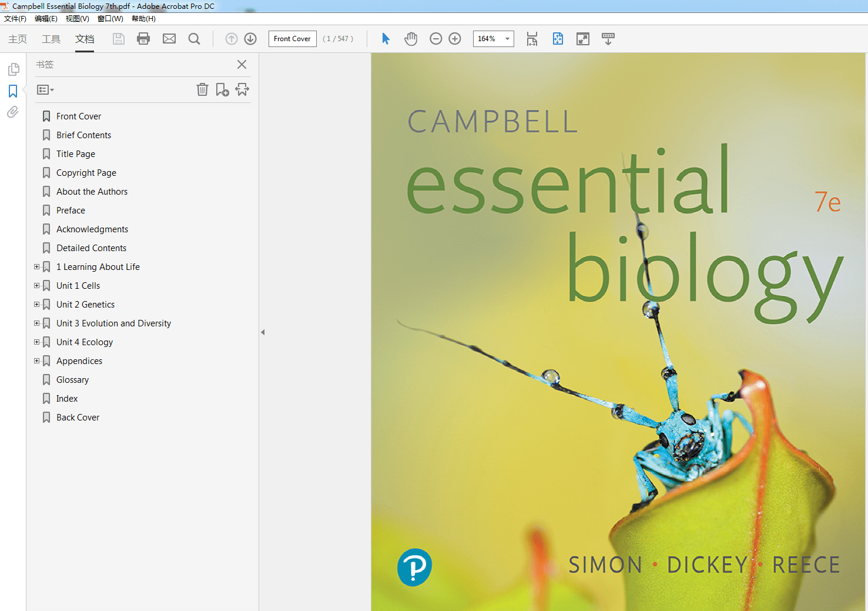Open the search icon
The width and height of the screenshot is (868, 611).
coord(194,39)
